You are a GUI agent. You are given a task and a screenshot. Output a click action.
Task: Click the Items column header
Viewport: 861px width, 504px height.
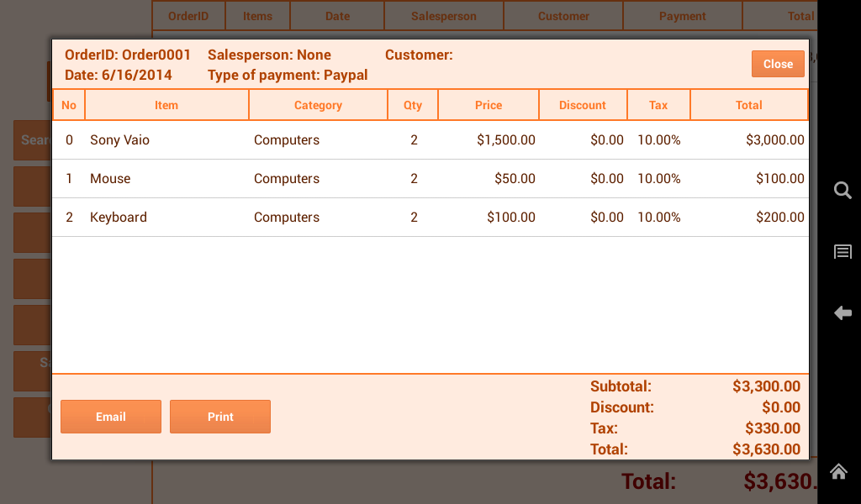257,15
